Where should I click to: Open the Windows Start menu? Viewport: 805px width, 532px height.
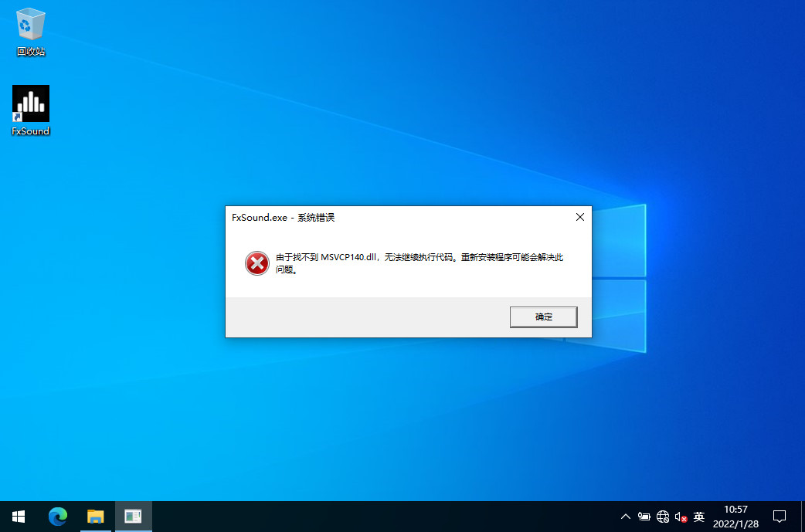(19, 517)
